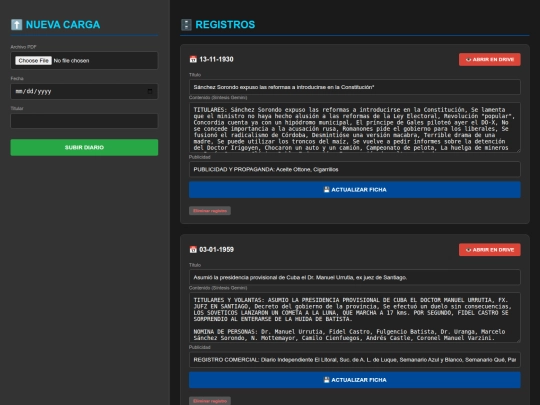Viewport: 540px width, 405px height.
Task: Delete the 13-11-1930 record
Action: (x=210, y=211)
